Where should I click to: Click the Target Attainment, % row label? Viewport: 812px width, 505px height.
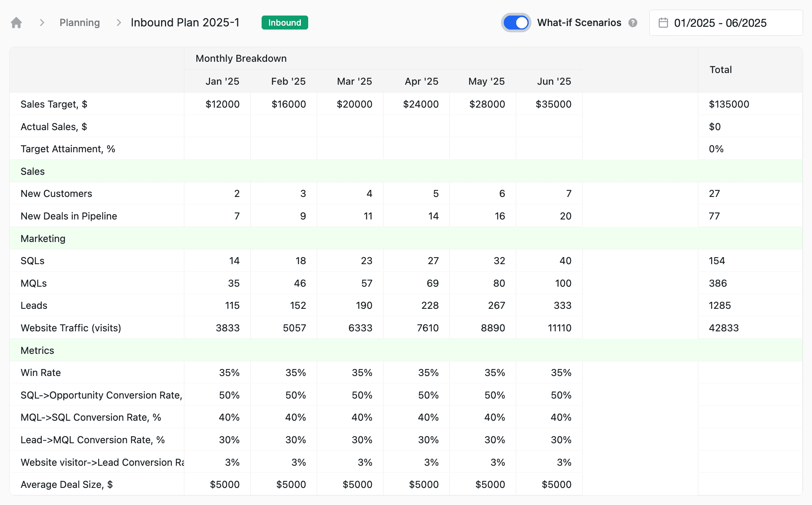tap(68, 149)
